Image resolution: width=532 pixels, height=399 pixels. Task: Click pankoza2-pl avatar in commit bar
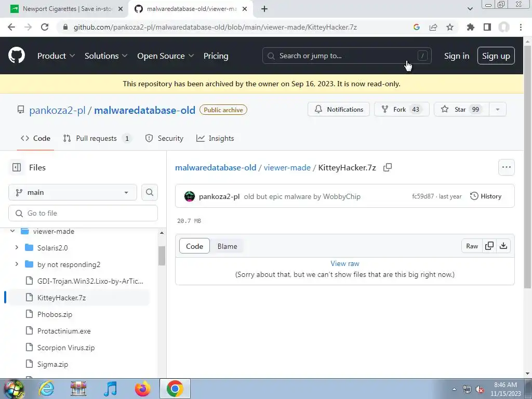[x=189, y=196]
